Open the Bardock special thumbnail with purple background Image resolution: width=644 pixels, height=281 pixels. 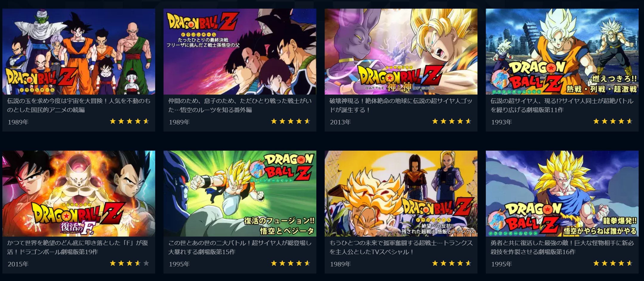[x=240, y=52]
